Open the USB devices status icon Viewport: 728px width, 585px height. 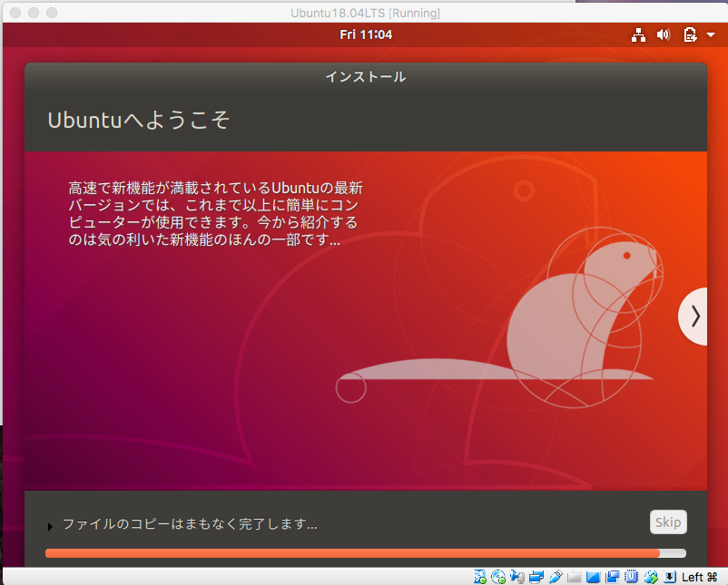tap(556, 577)
